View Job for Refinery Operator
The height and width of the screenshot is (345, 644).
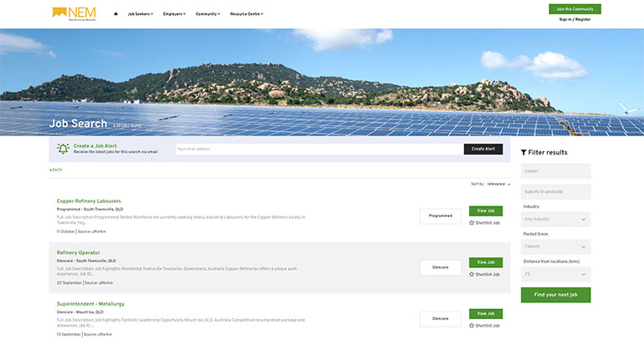click(485, 262)
